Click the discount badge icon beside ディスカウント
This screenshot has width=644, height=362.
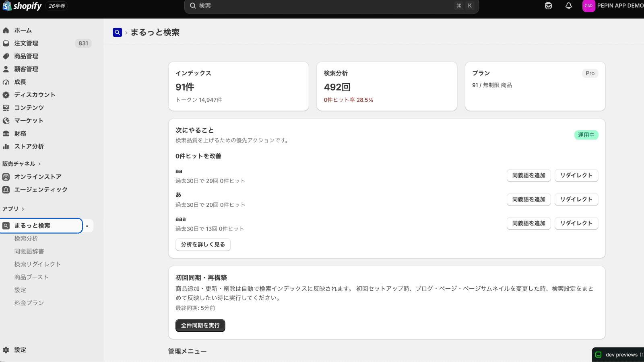coord(6,95)
